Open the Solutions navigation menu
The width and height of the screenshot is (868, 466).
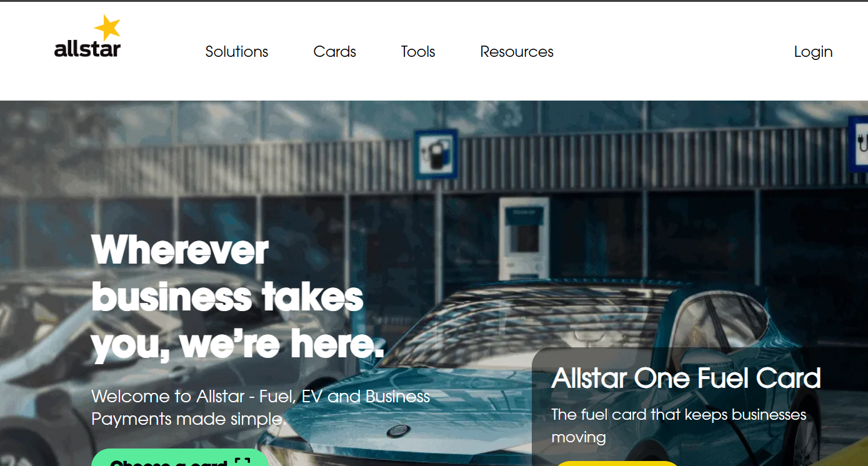pos(237,52)
